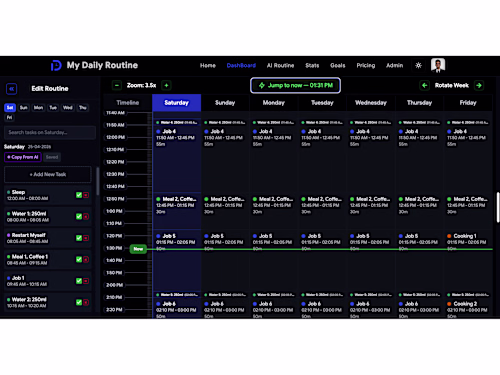
Task: Click the 12:00 PM timeline label
Action: point(115,137)
